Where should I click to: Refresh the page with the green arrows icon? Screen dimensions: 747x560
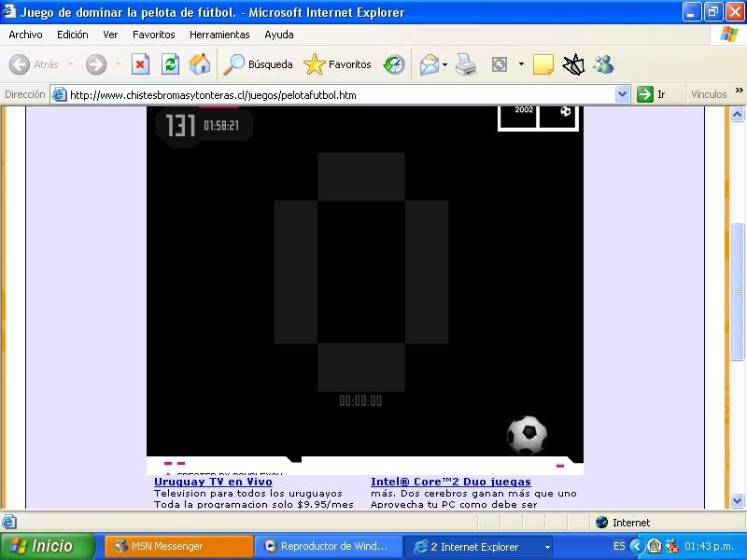point(170,64)
